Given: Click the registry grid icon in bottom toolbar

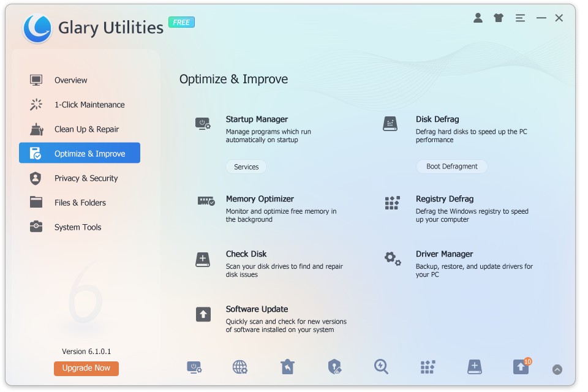Looking at the screenshot, I should [x=428, y=367].
